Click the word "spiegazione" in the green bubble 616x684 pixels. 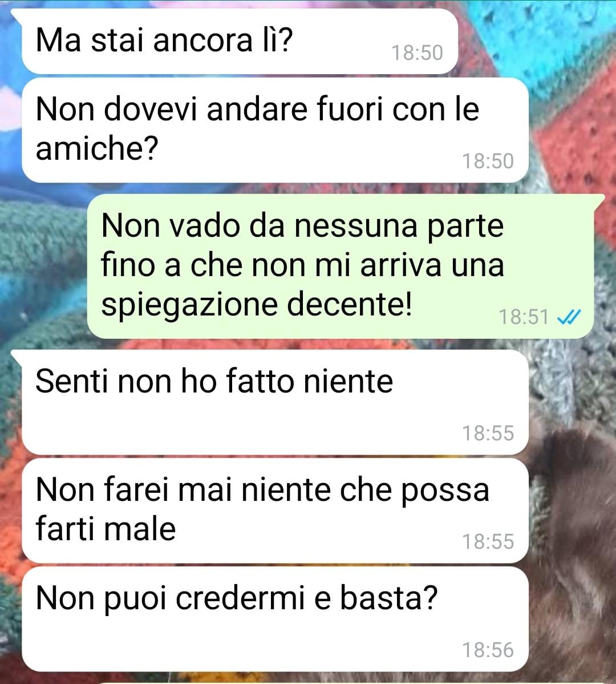point(189,305)
